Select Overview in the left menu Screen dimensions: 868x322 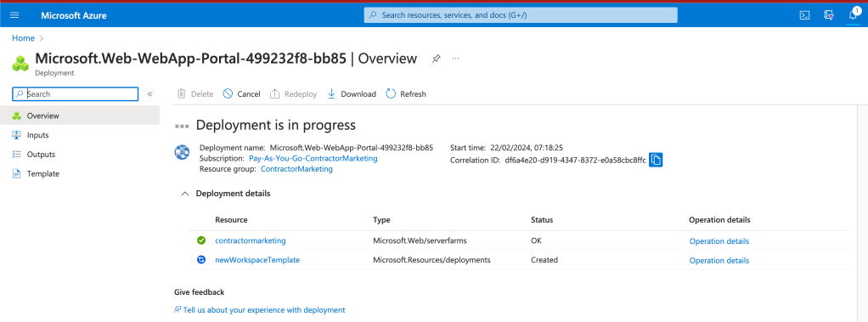pyautogui.click(x=80, y=116)
